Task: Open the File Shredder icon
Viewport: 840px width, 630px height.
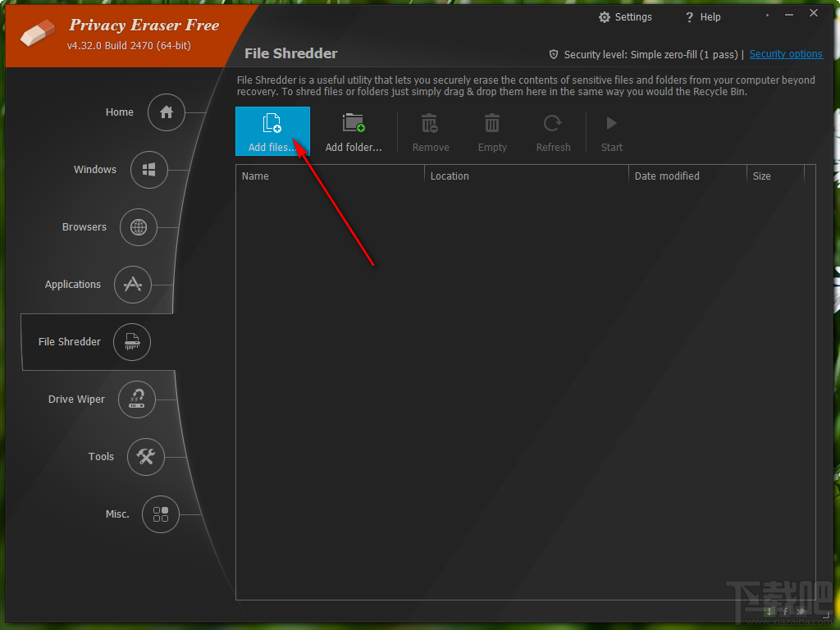Action: click(131, 342)
